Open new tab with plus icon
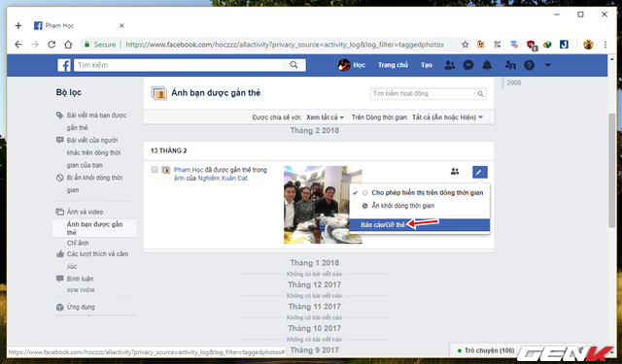 pyautogui.click(x=18, y=26)
